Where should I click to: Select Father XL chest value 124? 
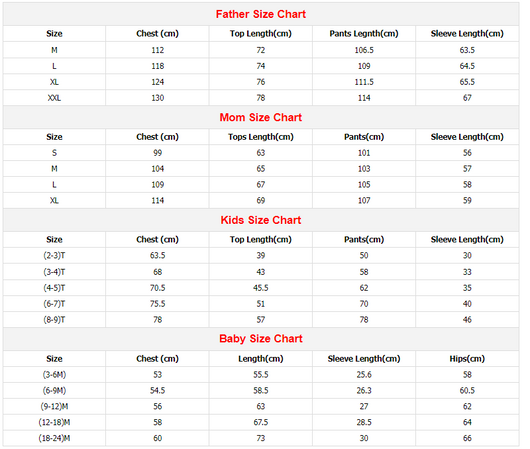point(158,82)
